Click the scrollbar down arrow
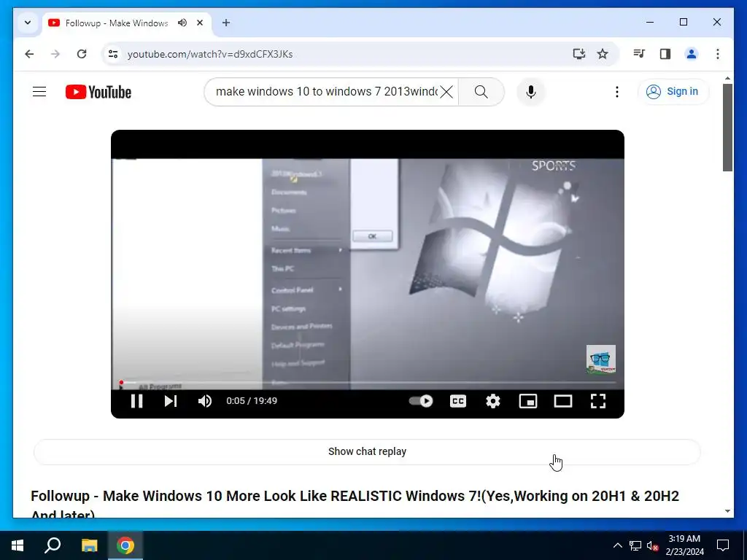747x560 pixels. coord(727,511)
